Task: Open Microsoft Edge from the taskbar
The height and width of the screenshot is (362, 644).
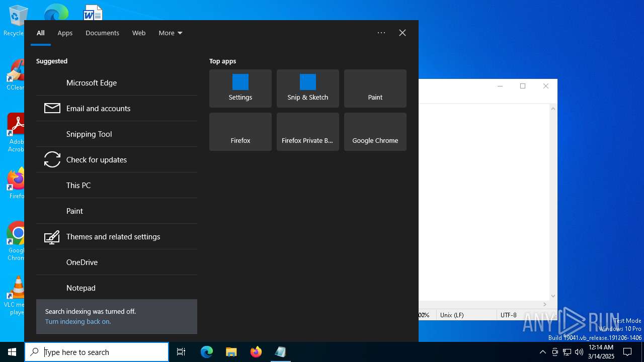Action: (207, 352)
